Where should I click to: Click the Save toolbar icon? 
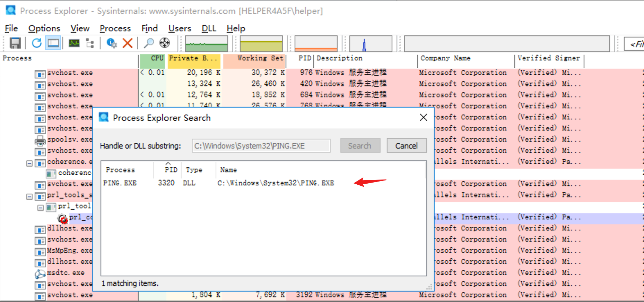pyautogui.click(x=15, y=43)
